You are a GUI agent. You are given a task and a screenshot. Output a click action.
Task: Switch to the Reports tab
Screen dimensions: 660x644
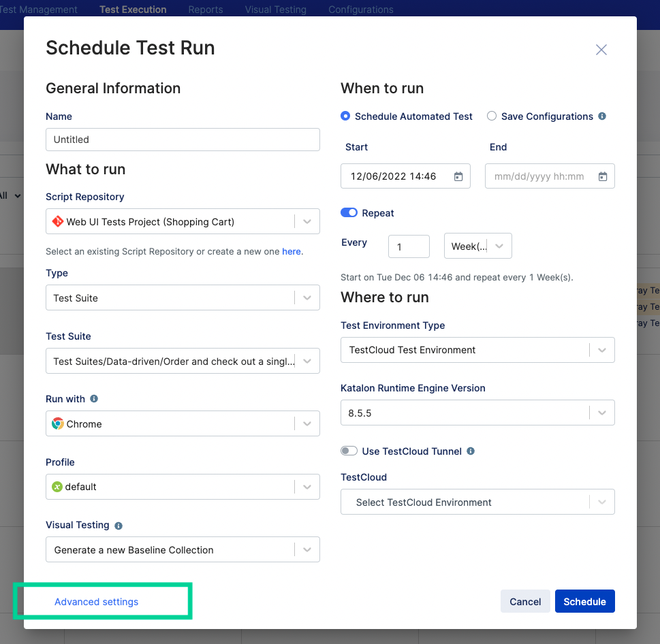click(205, 9)
